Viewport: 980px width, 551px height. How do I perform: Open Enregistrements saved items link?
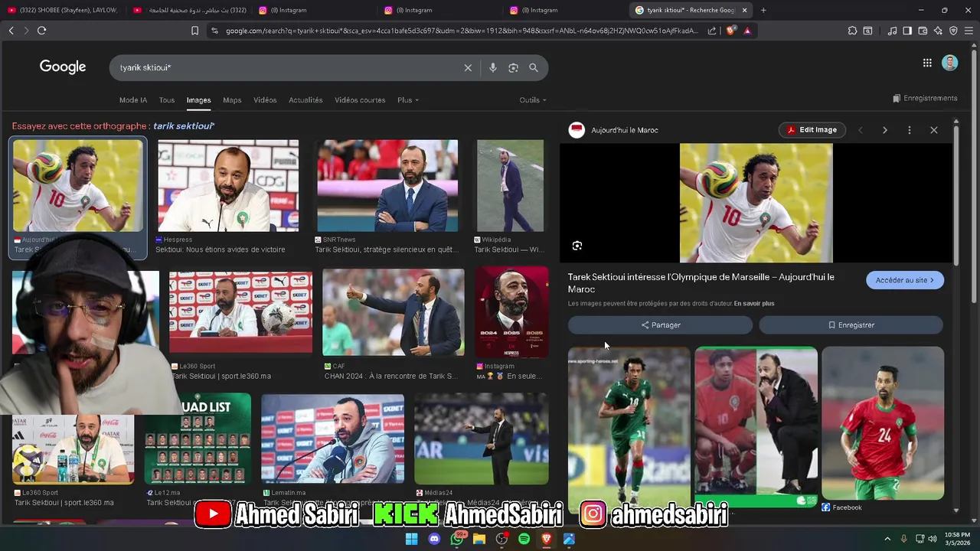pos(925,98)
